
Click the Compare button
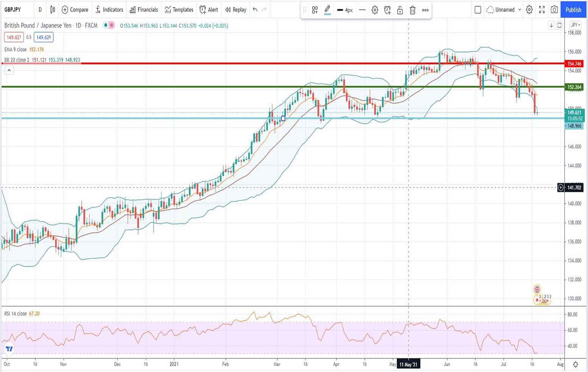(x=75, y=10)
